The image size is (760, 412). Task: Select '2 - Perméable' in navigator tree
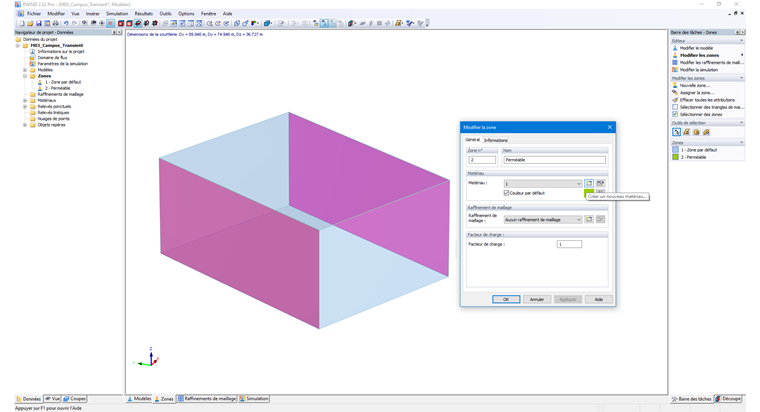point(57,88)
